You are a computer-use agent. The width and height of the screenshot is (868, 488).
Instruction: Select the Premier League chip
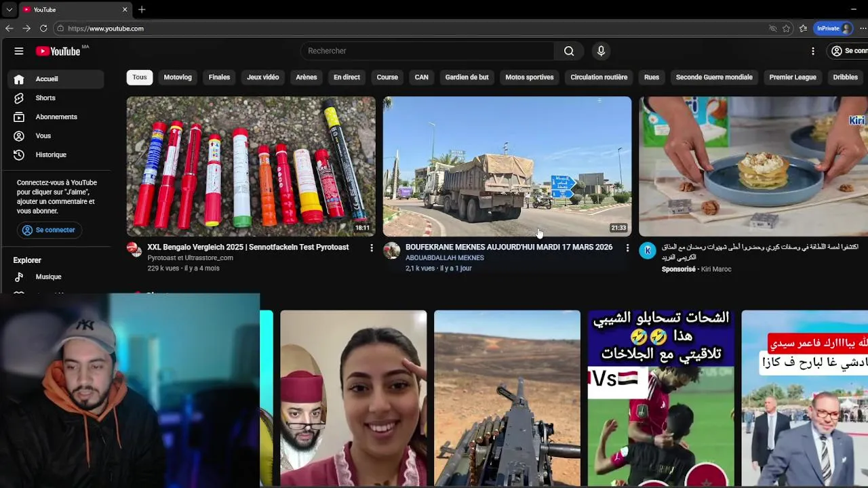[793, 77]
